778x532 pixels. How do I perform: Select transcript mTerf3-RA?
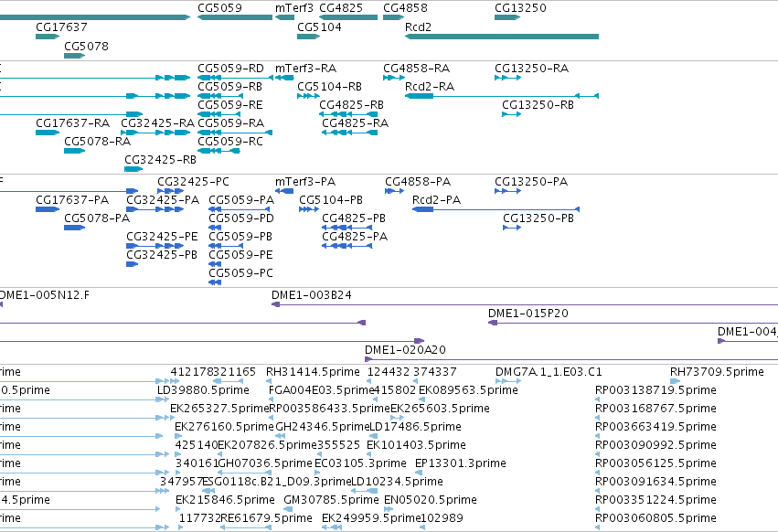click(284, 78)
